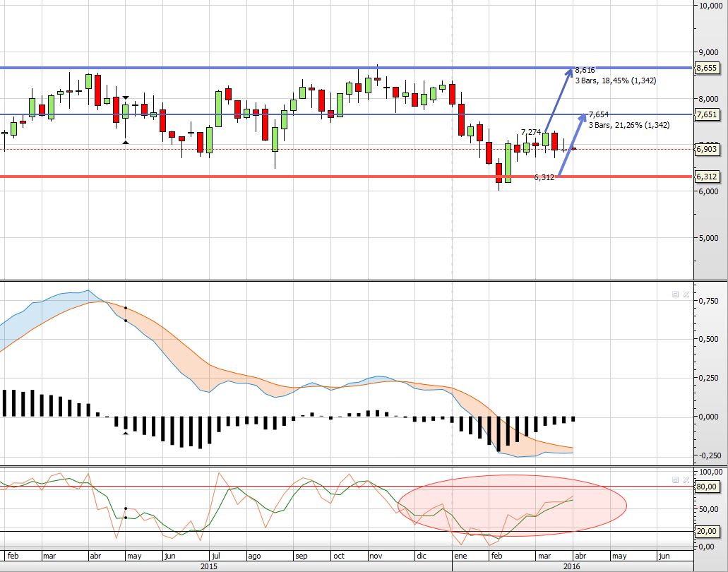Click the 100,00 stochastic scale value
This screenshot has height=572, width=728.
point(710,472)
